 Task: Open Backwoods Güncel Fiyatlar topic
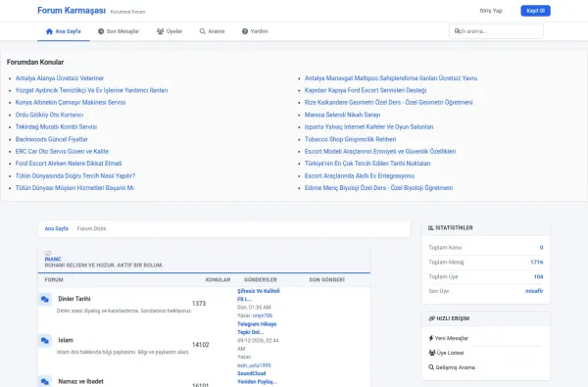click(x=52, y=139)
